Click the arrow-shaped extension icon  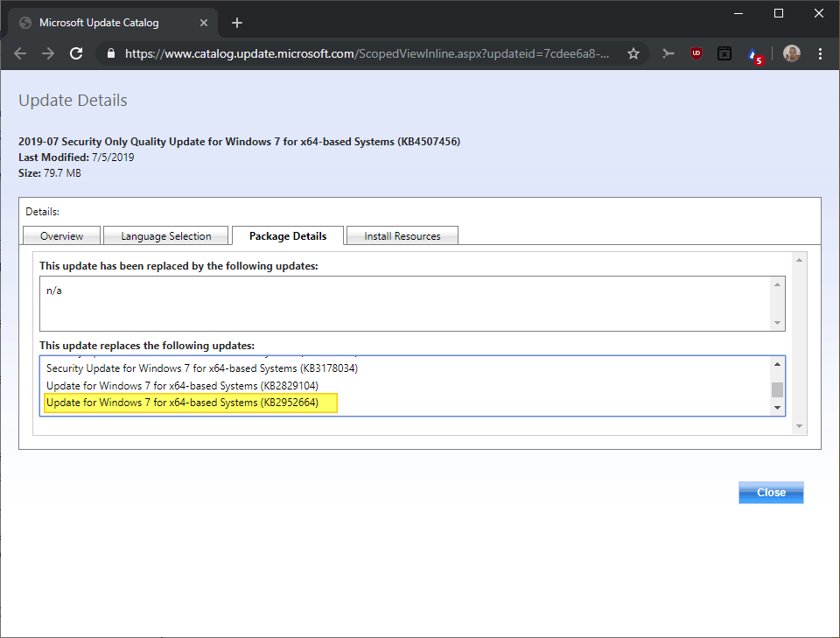click(x=668, y=53)
